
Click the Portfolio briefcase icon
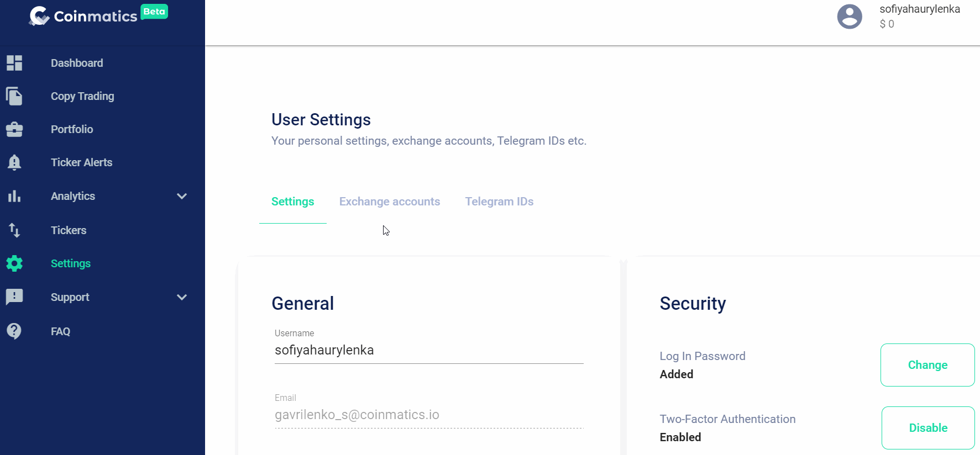click(14, 129)
